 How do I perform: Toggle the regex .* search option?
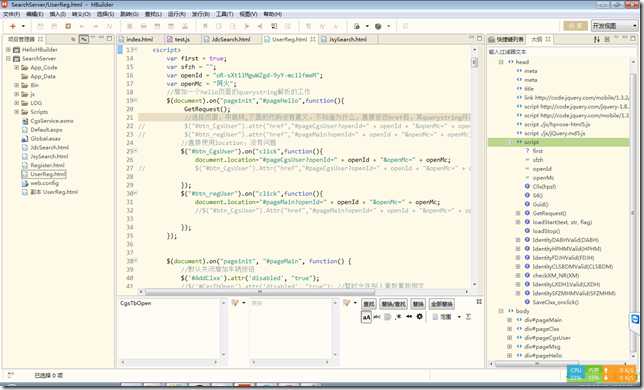pos(398,317)
